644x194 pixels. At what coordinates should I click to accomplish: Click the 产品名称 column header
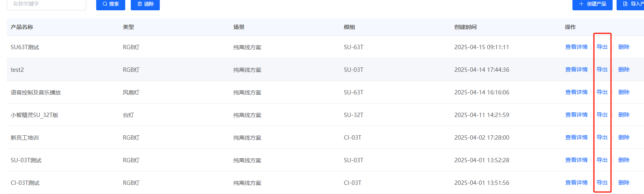tap(22, 27)
